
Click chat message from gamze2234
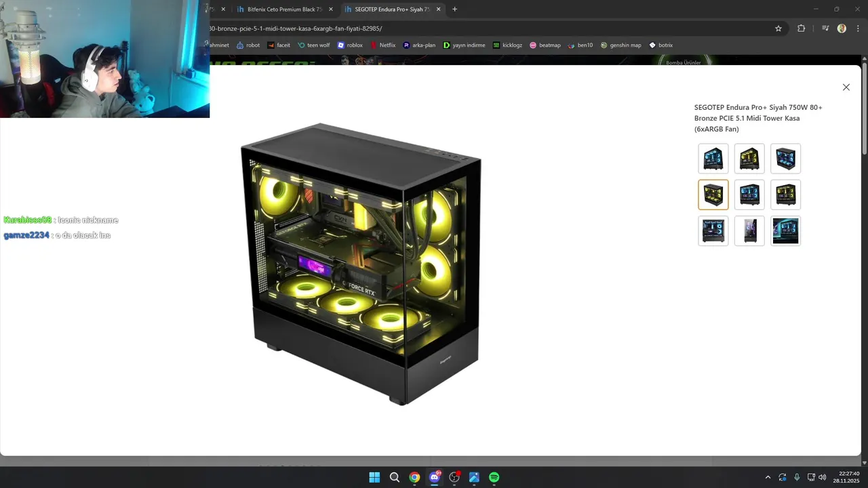57,235
